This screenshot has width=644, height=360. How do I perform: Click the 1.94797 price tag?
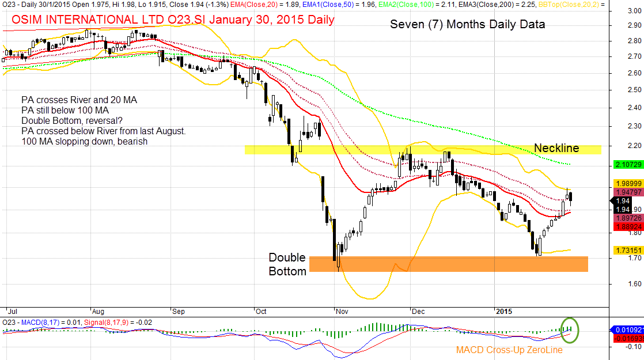[628, 192]
